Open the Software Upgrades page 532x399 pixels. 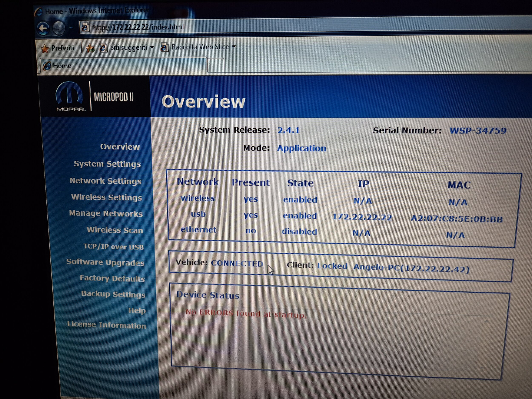click(x=105, y=262)
